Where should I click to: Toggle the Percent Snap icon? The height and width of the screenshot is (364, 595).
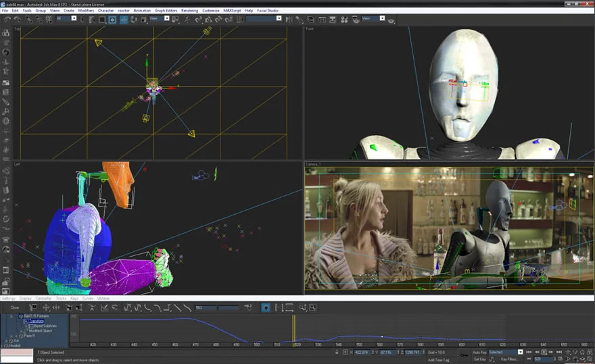coord(218,20)
